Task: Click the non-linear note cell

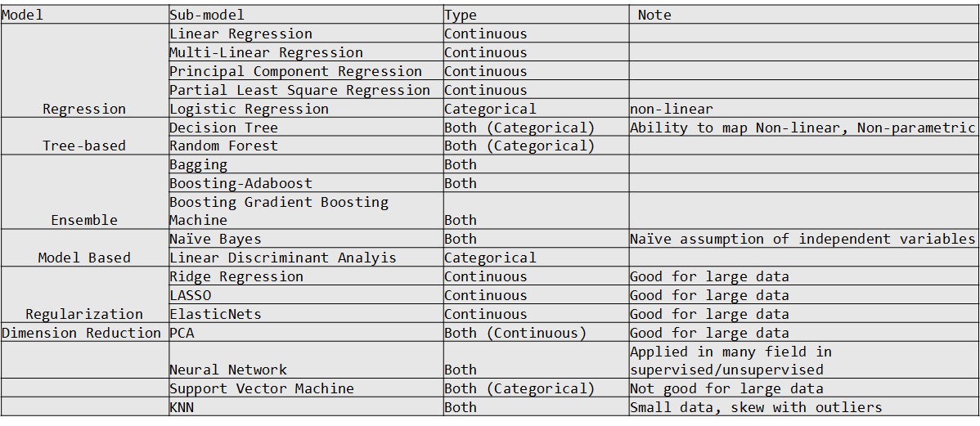Action: (x=804, y=109)
